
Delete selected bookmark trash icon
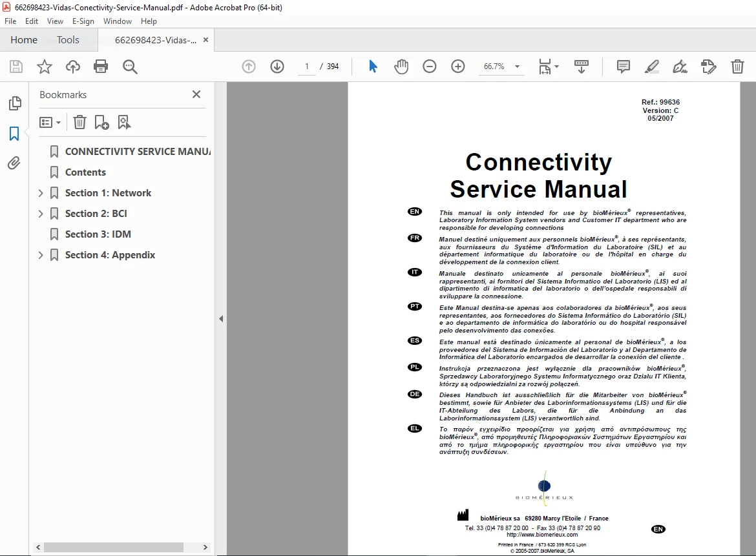(79, 123)
